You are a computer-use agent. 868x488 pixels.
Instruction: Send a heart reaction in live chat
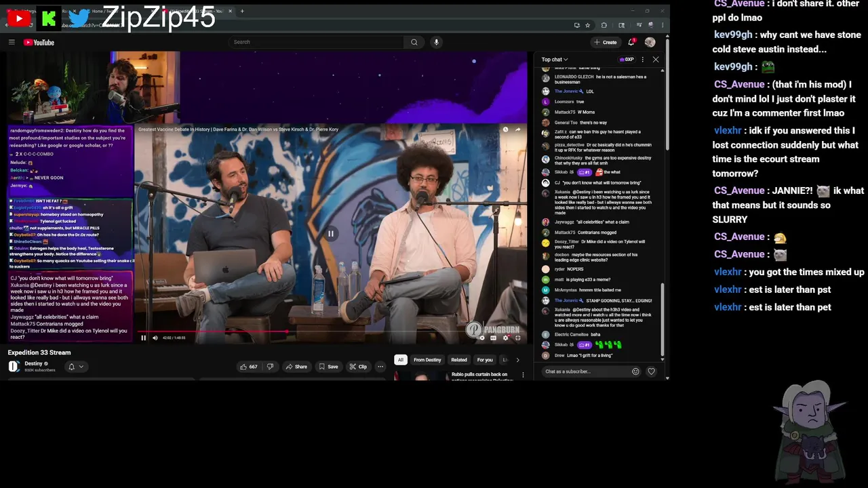click(x=651, y=371)
